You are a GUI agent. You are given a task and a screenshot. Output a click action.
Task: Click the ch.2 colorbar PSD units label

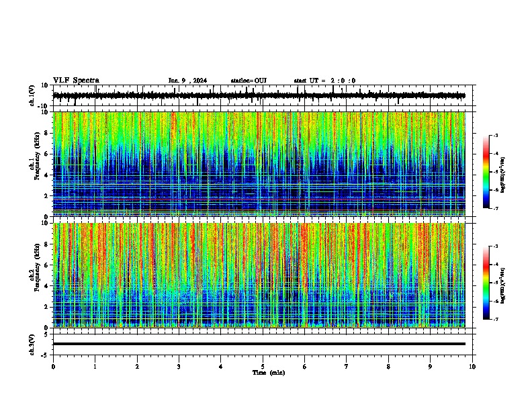(503, 285)
